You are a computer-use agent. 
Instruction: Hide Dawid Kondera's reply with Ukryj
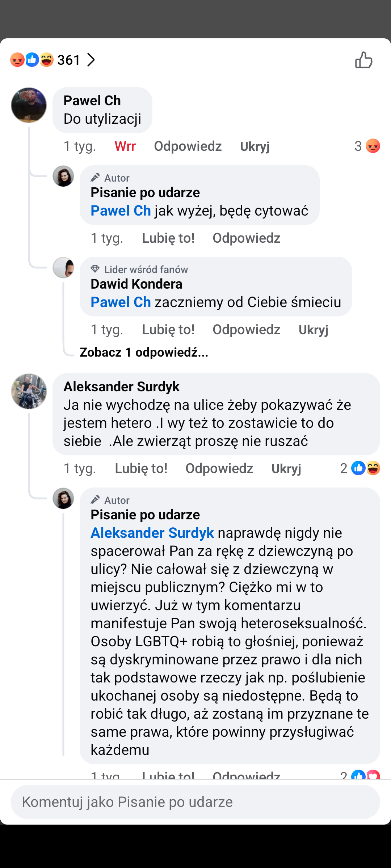[x=313, y=329]
